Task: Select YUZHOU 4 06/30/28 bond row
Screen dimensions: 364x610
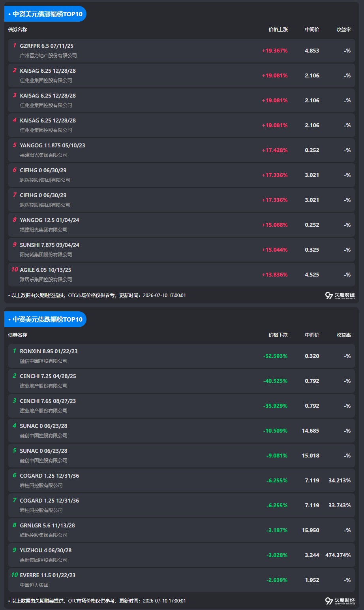Action: click(182, 555)
